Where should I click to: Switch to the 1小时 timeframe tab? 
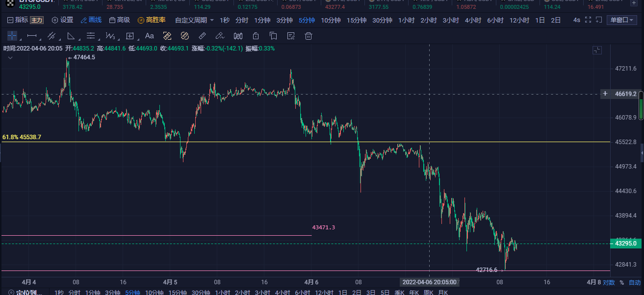(x=407, y=20)
